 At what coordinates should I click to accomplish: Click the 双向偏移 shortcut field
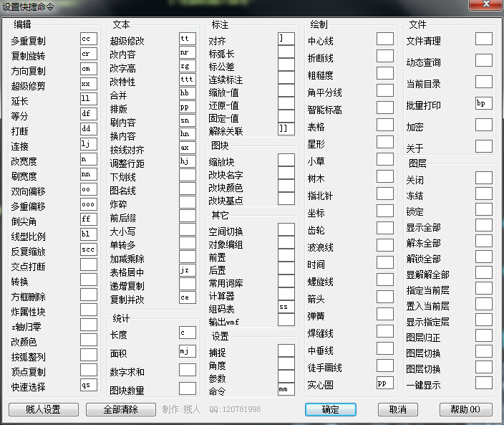click(89, 189)
